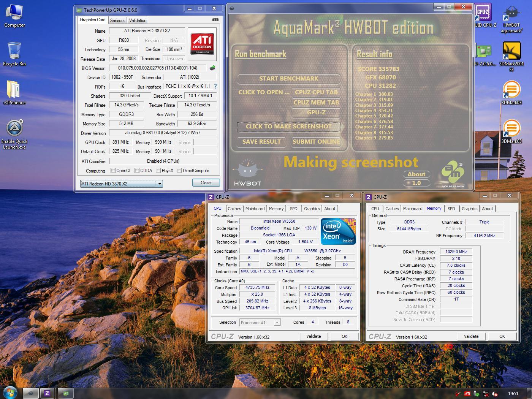Click Driver Version atiumdag field in GPU-Z
The width and height of the screenshot is (532, 399).
(x=163, y=133)
